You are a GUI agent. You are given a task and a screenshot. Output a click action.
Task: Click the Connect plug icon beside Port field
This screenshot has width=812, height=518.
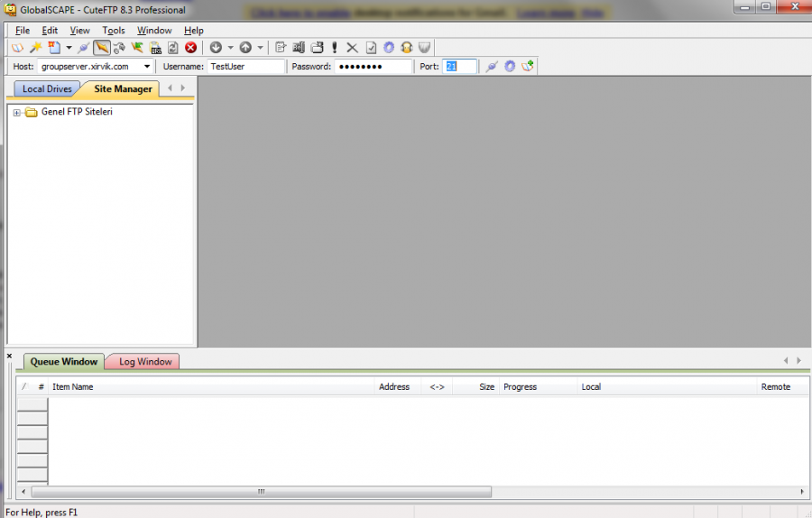(x=491, y=67)
